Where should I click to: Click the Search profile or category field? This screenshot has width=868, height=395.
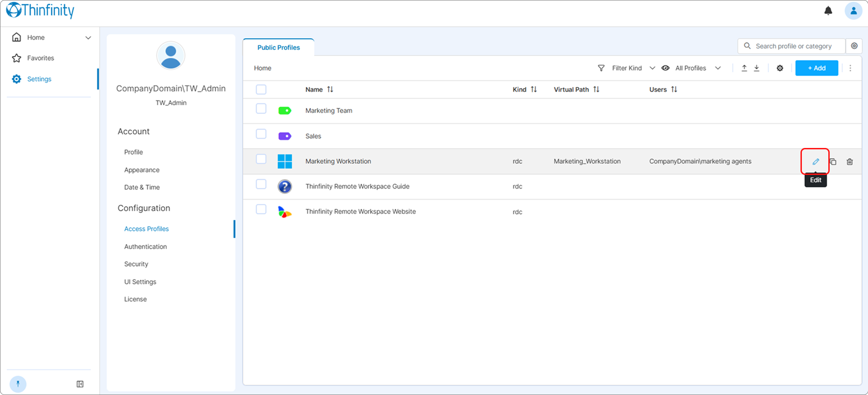[791, 46]
